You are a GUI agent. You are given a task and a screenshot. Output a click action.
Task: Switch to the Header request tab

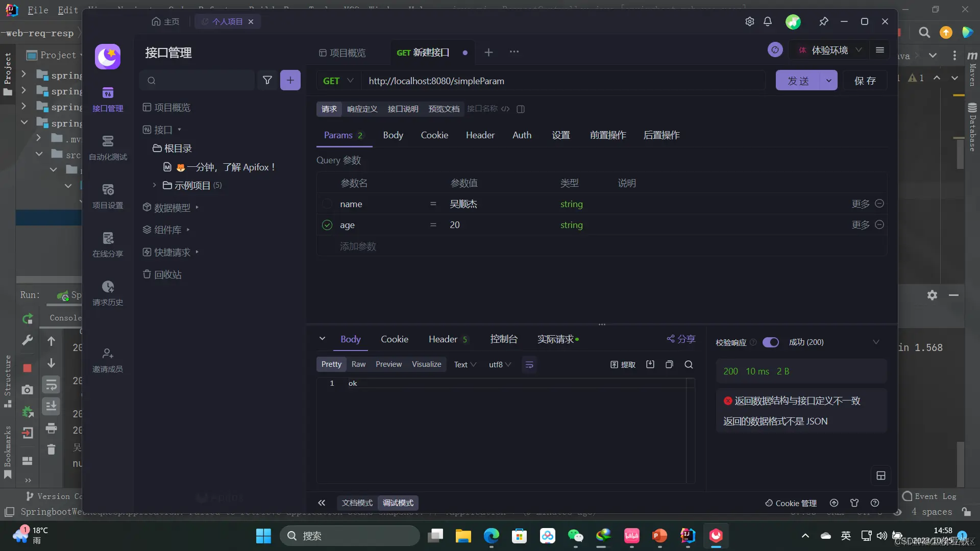(x=480, y=135)
